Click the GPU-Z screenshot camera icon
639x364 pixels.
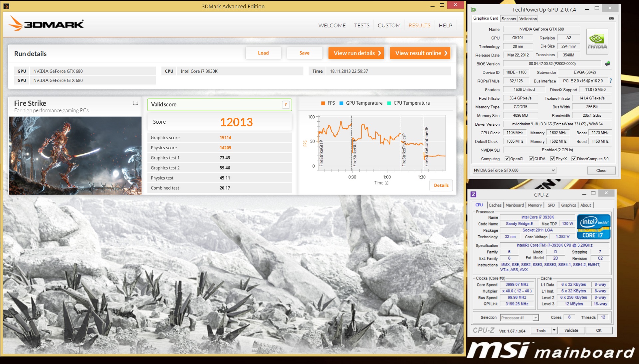coord(611,18)
